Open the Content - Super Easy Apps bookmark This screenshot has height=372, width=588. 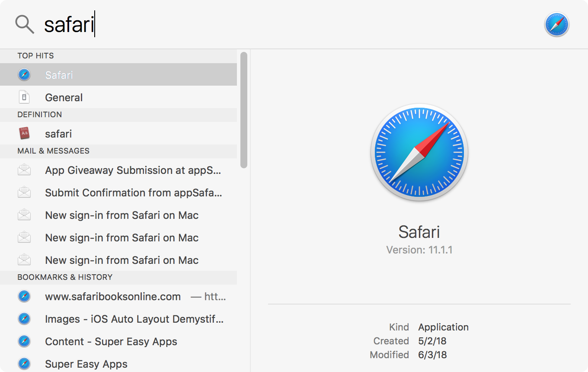111,341
